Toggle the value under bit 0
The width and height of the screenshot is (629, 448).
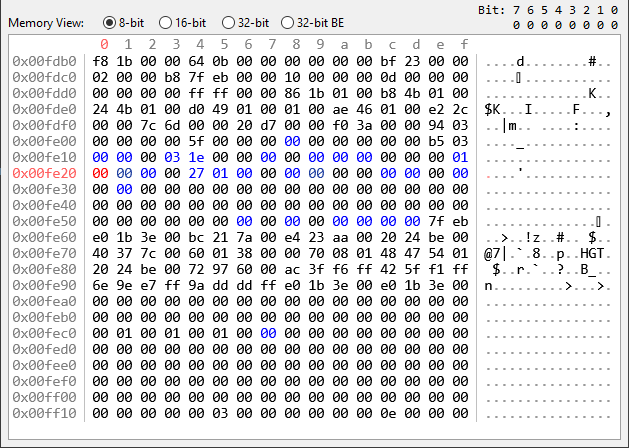coord(614,25)
